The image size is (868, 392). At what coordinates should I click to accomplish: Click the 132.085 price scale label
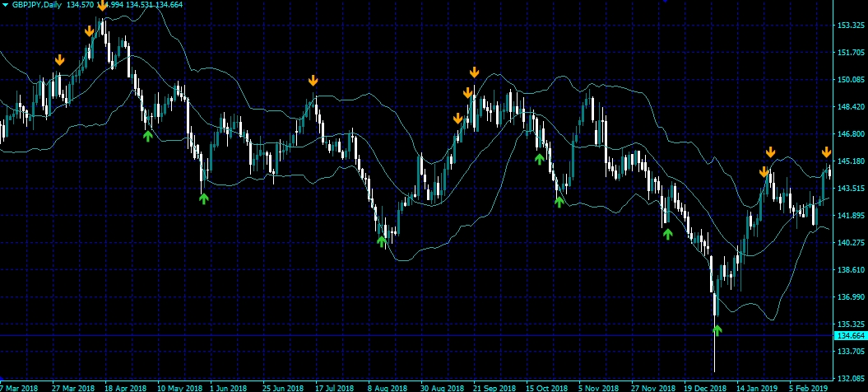(x=851, y=379)
